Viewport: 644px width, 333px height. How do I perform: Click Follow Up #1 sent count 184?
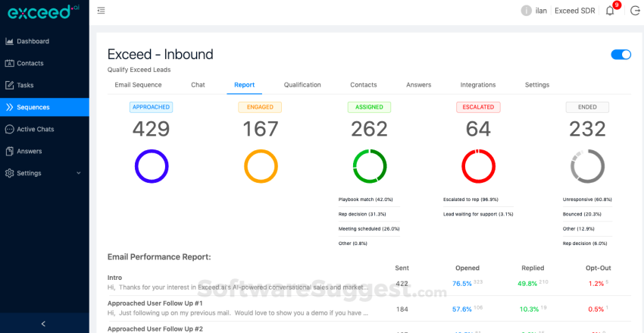click(x=402, y=309)
